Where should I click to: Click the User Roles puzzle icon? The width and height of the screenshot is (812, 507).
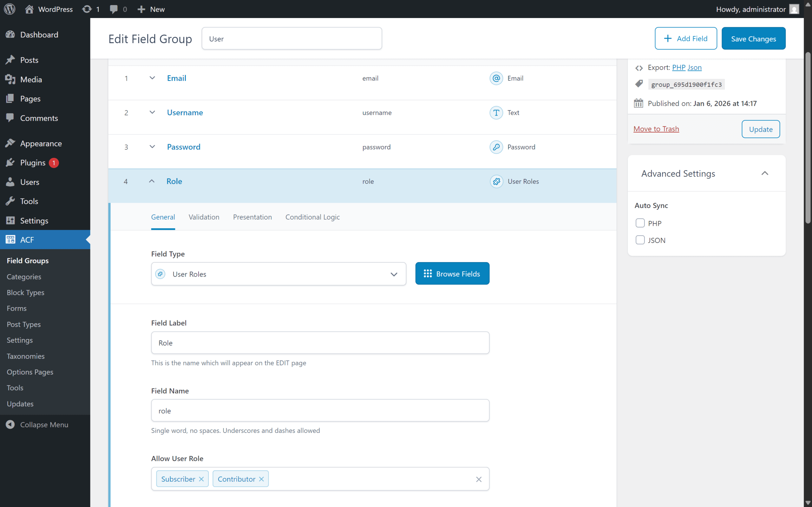click(496, 181)
